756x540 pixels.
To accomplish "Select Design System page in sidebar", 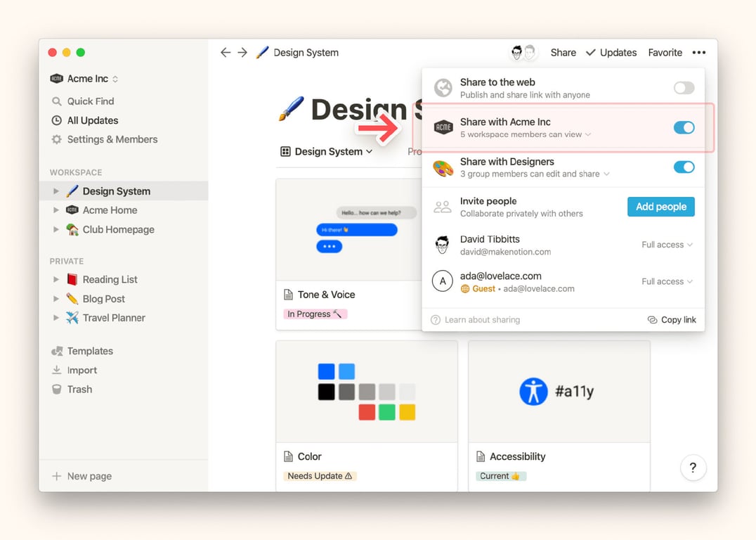I will 124,191.
